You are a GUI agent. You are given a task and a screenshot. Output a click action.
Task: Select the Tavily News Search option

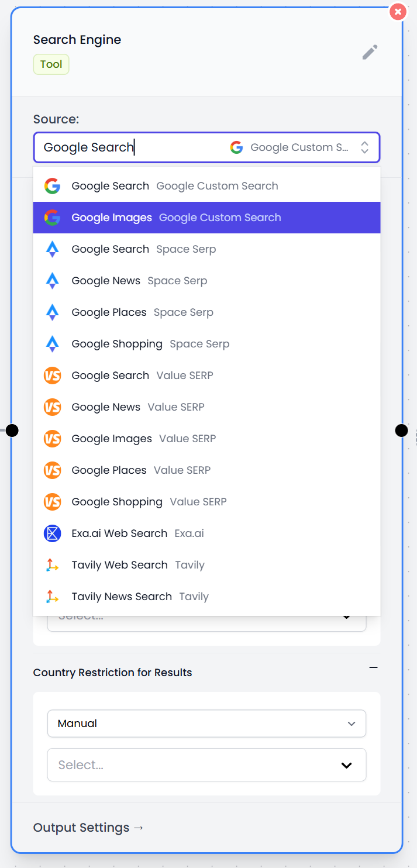pos(140,597)
